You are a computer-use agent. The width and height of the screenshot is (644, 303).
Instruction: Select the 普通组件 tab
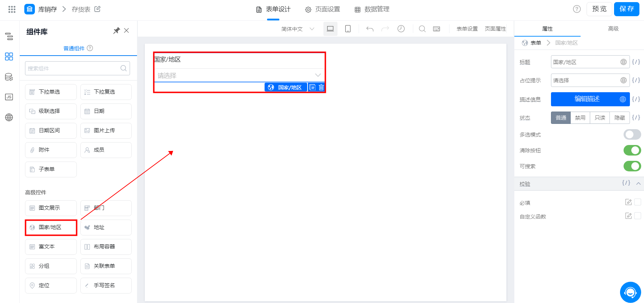(74, 48)
